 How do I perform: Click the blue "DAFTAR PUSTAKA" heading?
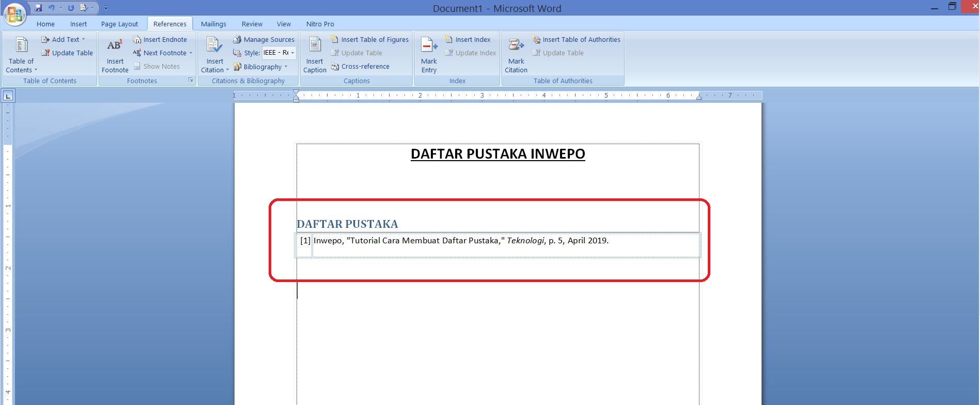(x=347, y=224)
